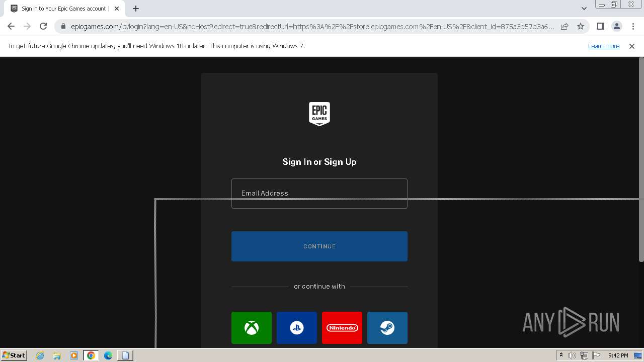Open Chrome profile avatar menu
Image resolution: width=644 pixels, height=362 pixels.
[x=616, y=26]
